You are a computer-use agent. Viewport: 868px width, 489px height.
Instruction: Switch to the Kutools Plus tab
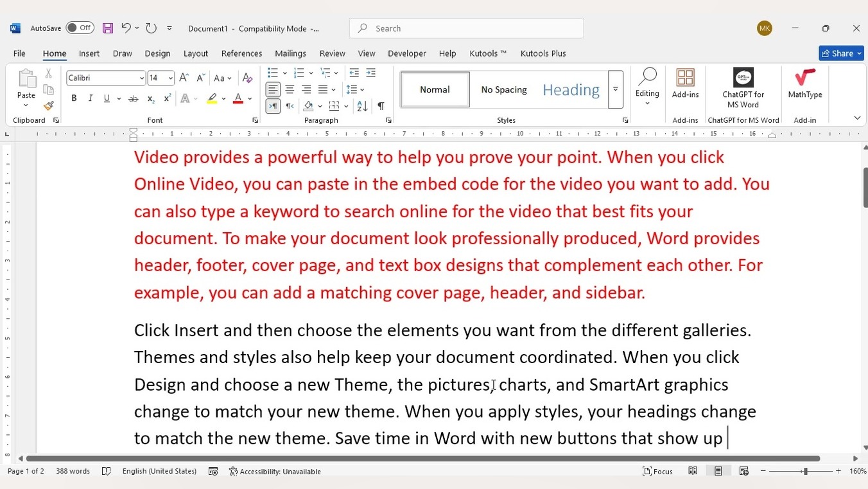pos(542,53)
